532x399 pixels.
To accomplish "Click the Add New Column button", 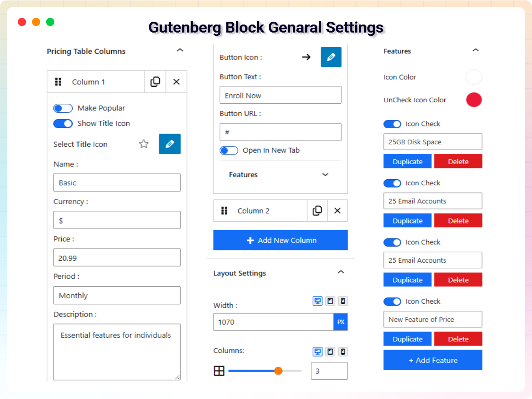I will 280,240.
